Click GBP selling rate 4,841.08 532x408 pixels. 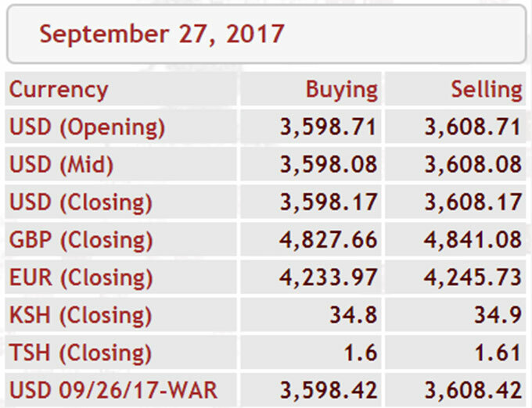pos(473,240)
